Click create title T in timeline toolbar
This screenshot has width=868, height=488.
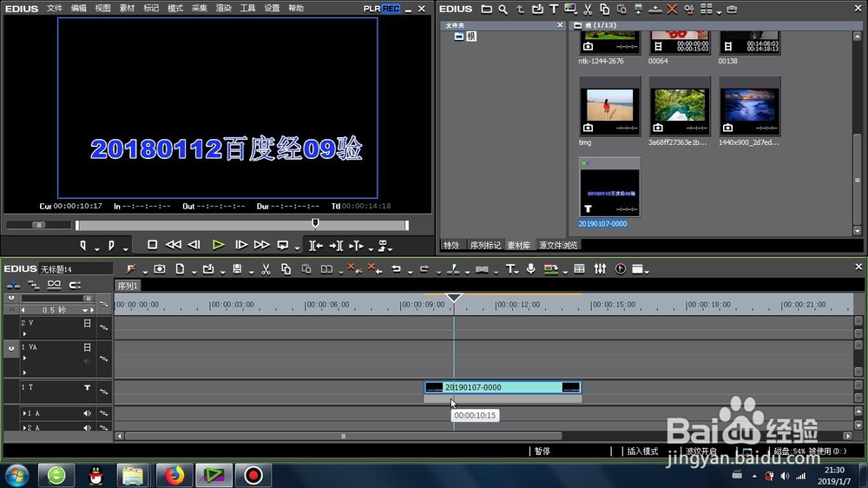510,269
